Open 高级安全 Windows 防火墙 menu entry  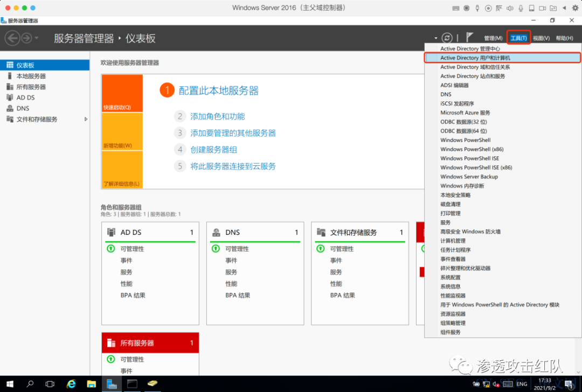pos(503,232)
